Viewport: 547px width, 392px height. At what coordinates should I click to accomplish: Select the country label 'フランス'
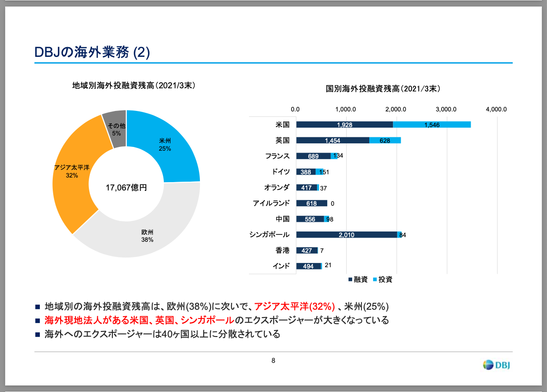tap(277, 156)
